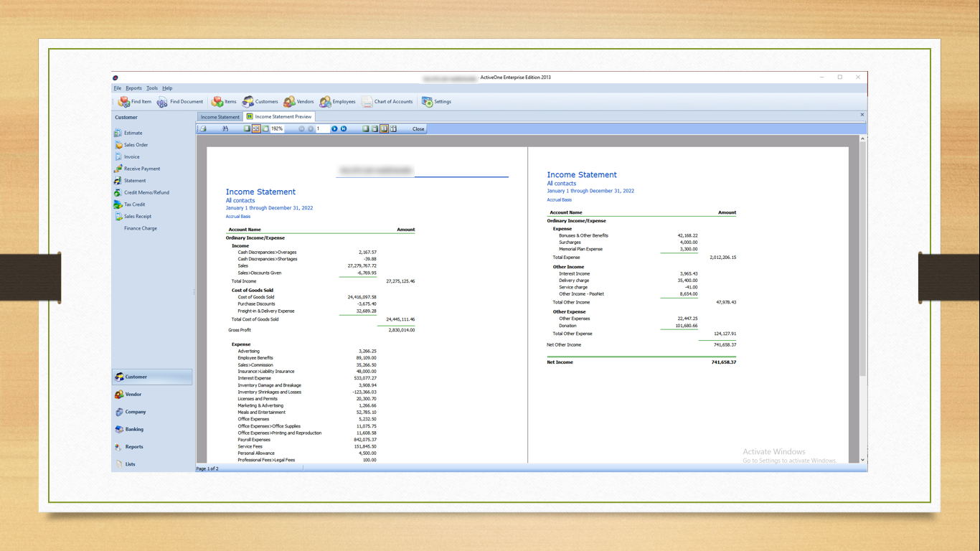Viewport: 980px width, 551px height.
Task: Open the File menu
Action: pos(118,88)
